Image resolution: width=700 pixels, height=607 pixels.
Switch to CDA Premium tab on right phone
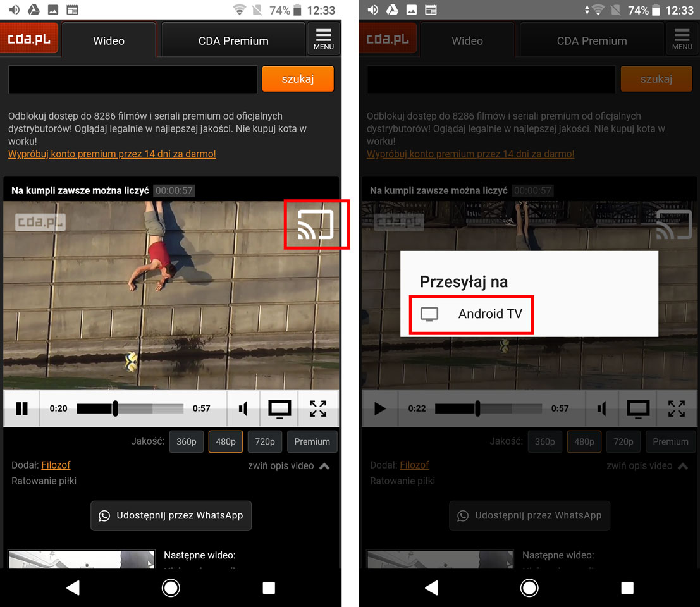point(592,40)
